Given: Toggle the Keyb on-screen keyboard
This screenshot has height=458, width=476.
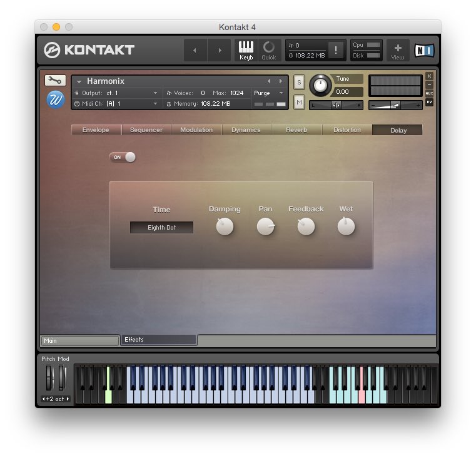Looking at the screenshot, I should coord(246,51).
